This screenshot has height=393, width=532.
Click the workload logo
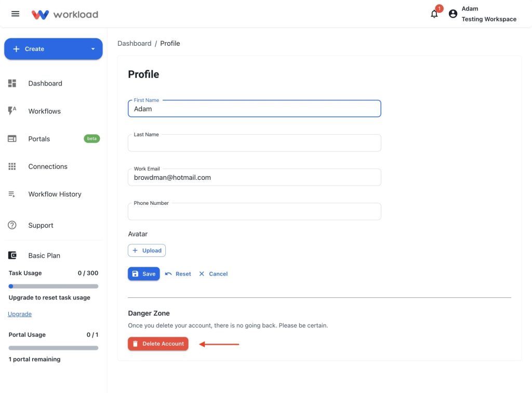tap(65, 14)
